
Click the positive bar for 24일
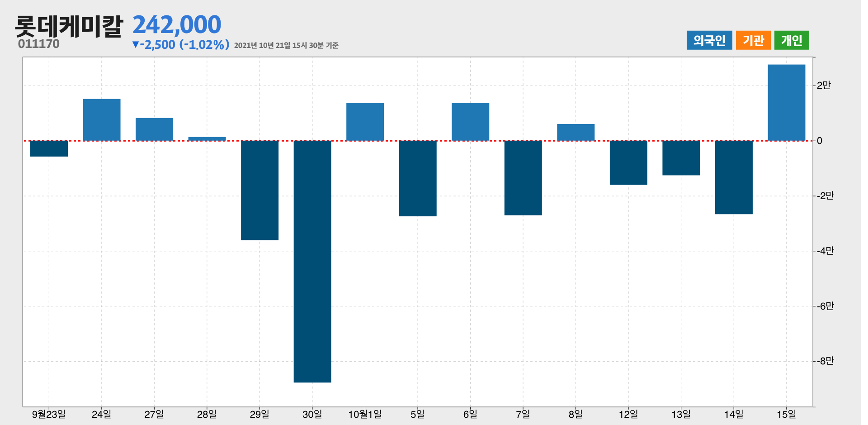102,120
